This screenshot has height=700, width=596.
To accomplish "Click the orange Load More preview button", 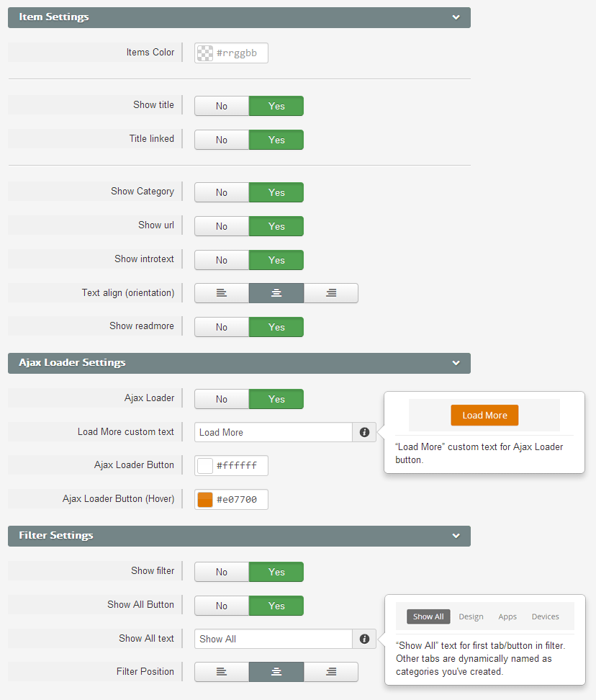I will (484, 416).
